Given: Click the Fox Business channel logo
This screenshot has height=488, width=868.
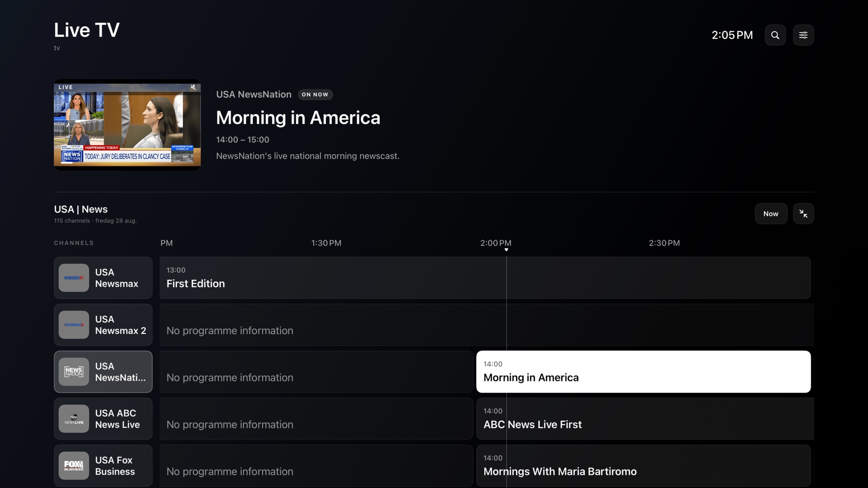Looking at the screenshot, I should pos(74,466).
